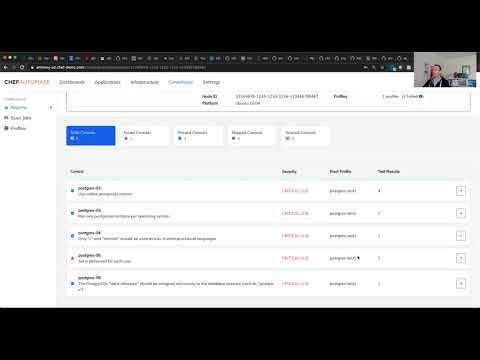Click the passed status dot of postgres-06
Screen dimensions: 480x360
tap(72, 284)
